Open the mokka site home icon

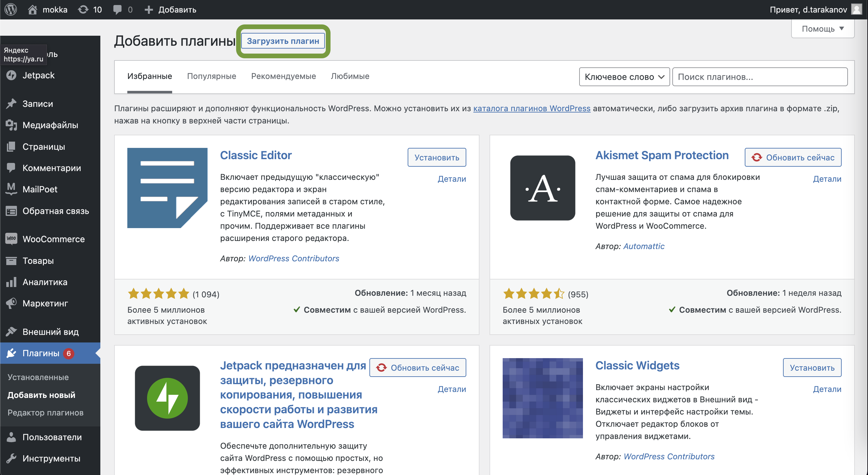pyautogui.click(x=32, y=9)
